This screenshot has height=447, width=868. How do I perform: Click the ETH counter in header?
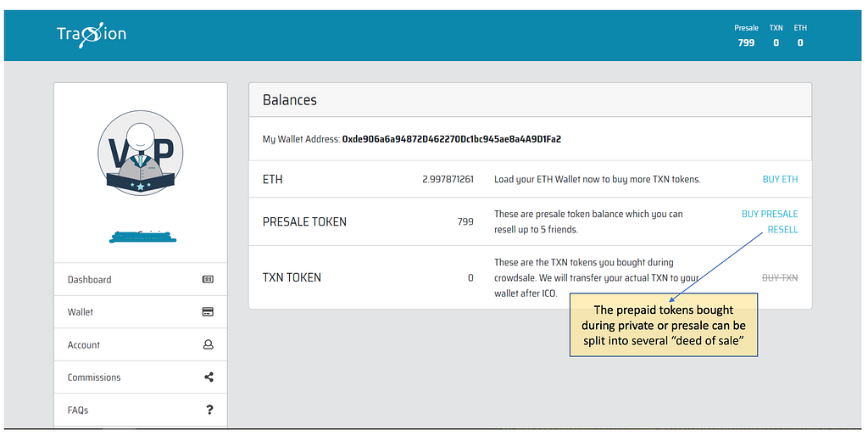(x=800, y=36)
